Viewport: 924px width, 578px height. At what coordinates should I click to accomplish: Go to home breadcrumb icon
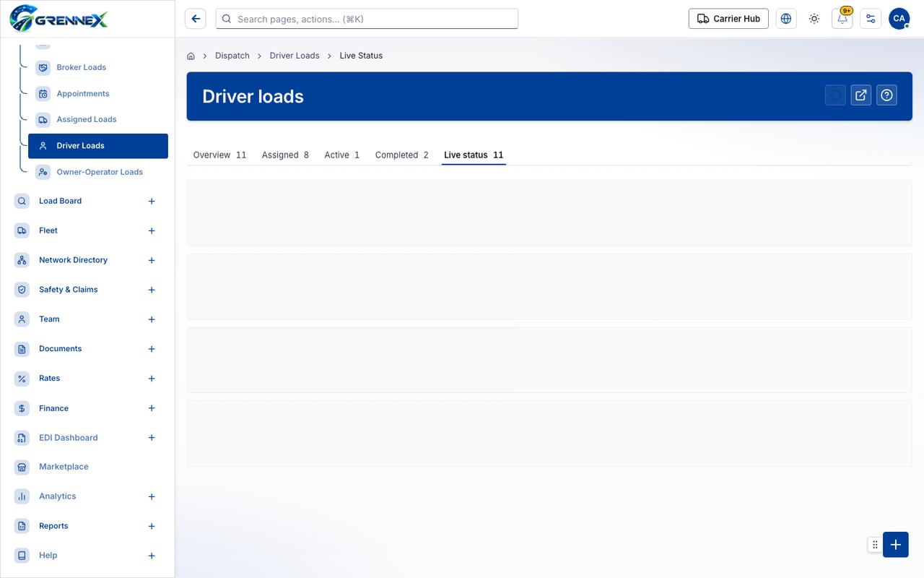click(x=191, y=56)
